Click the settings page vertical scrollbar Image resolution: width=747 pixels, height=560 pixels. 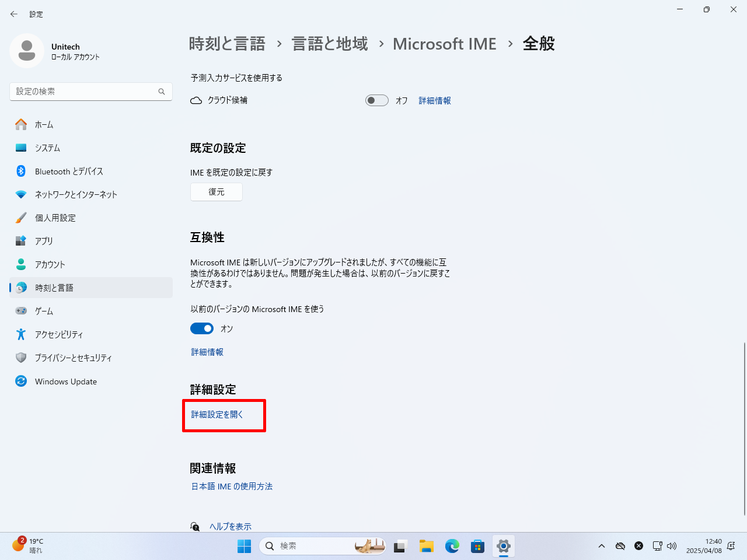(745, 429)
